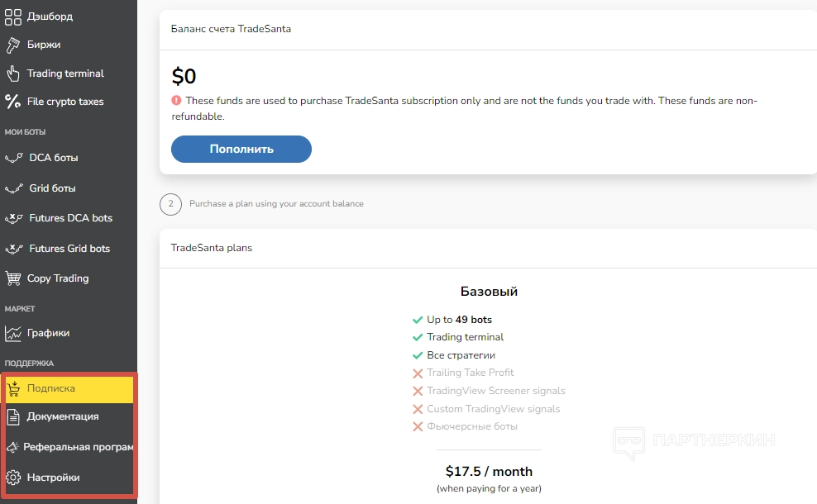Click the Базовый plan title

click(x=489, y=292)
